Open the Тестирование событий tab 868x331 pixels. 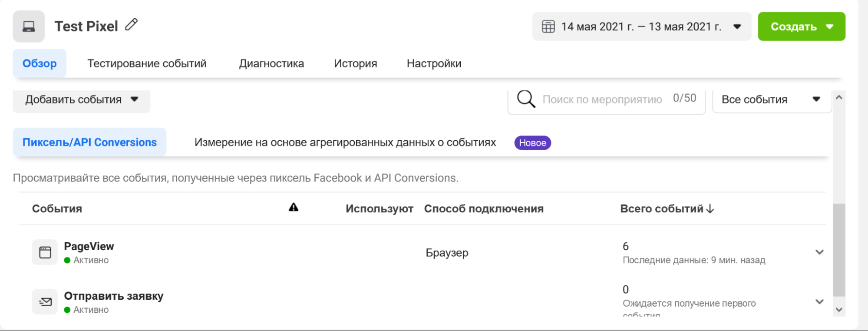click(x=147, y=63)
